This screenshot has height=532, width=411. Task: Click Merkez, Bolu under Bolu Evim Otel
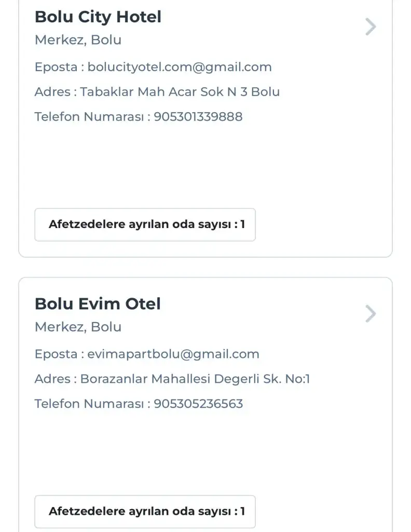pos(78,327)
